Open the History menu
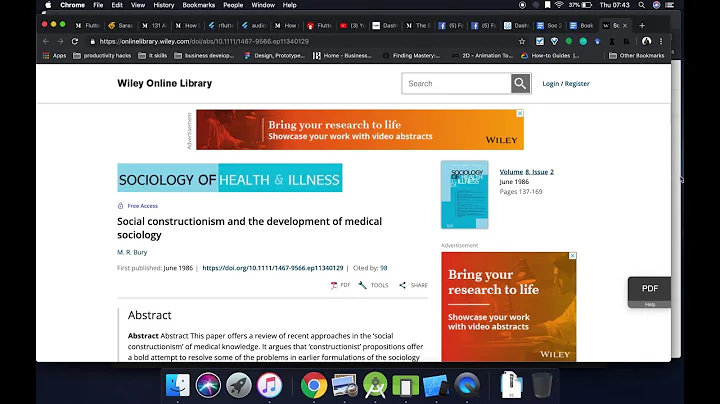Image resolution: width=720 pixels, height=404 pixels. coord(164,5)
